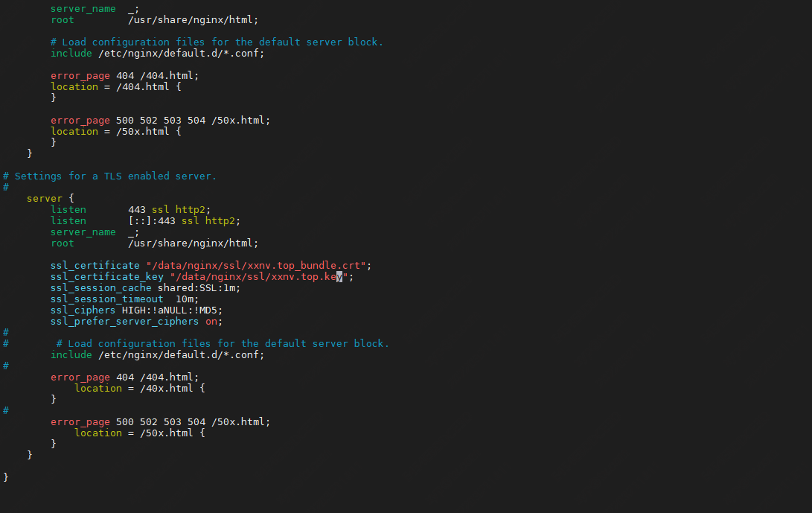This screenshot has width=812, height=513.
Task: Click the server_name underscore in TLS block
Action: coord(131,232)
